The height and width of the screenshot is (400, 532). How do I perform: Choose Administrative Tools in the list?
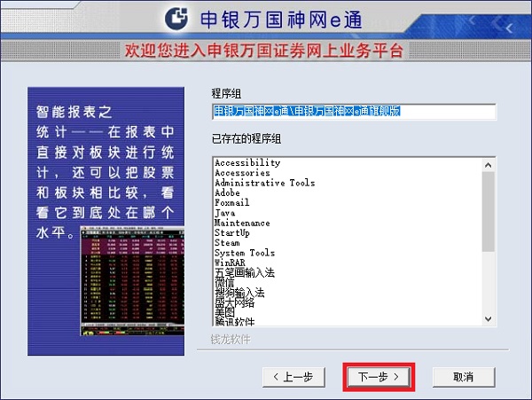coord(264,183)
